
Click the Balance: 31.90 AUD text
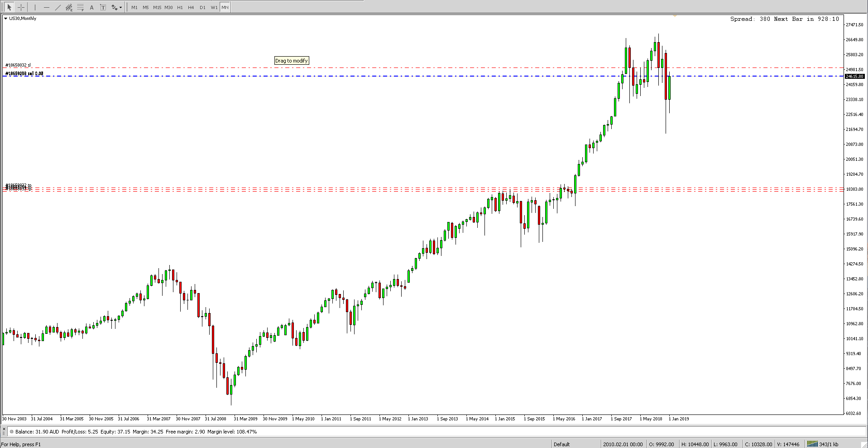pos(37,432)
